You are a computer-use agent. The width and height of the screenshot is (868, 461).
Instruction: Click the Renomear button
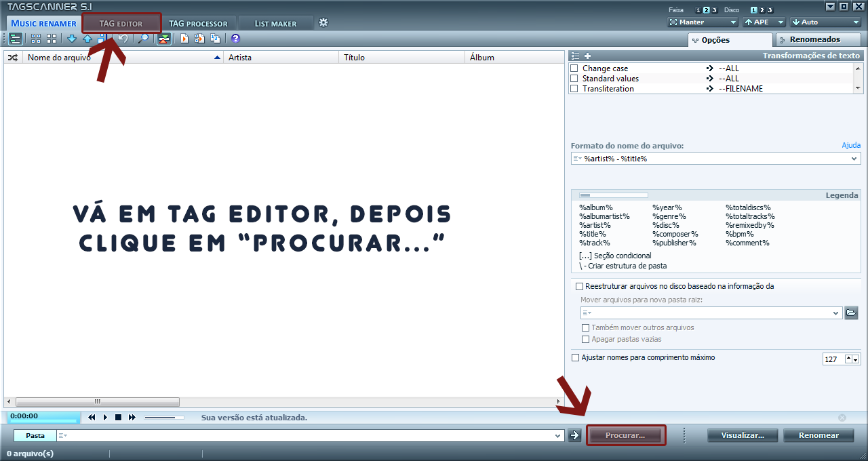coord(818,435)
